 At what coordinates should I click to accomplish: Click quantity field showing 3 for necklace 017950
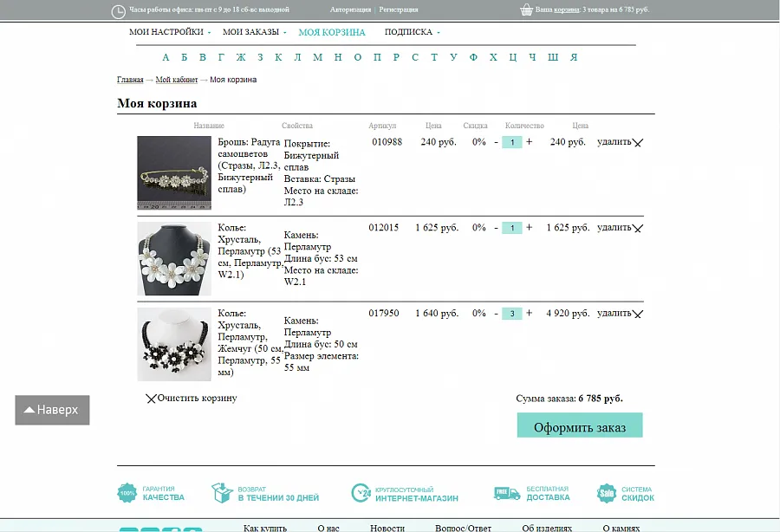pyautogui.click(x=512, y=314)
